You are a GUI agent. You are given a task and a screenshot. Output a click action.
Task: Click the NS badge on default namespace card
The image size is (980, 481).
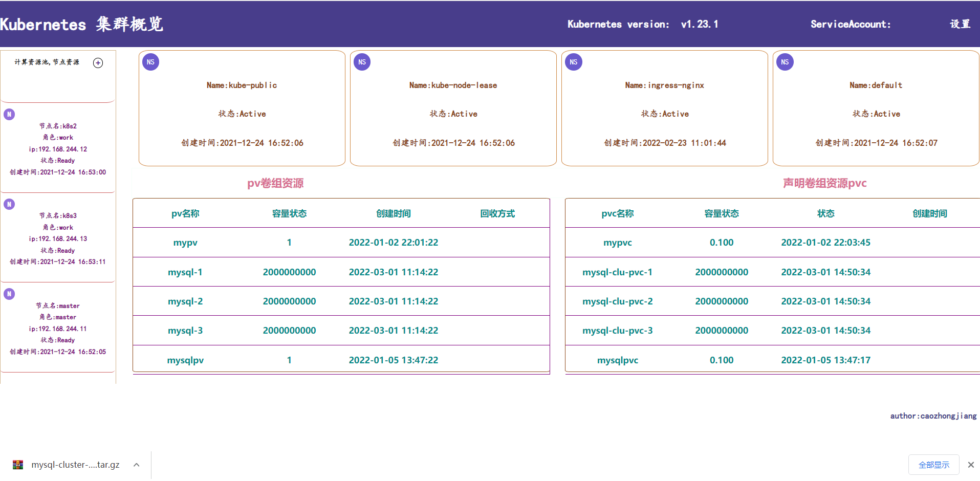tap(785, 62)
